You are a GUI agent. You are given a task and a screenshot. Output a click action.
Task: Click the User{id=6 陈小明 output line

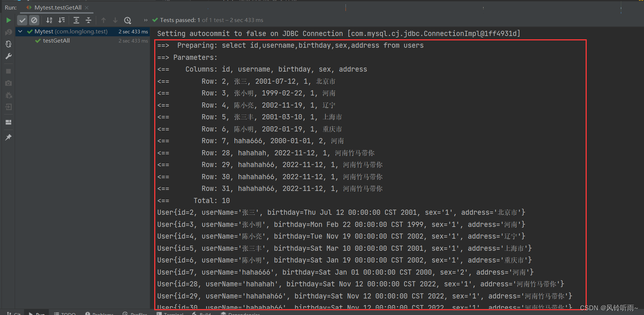[x=344, y=260]
